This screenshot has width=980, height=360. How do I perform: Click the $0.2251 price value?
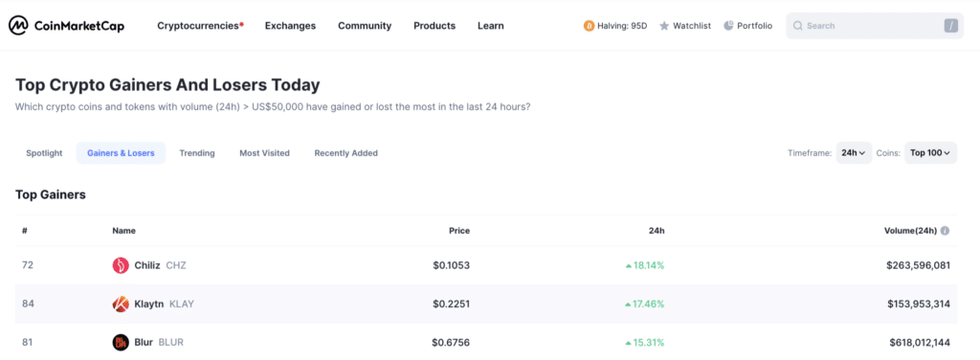point(451,304)
